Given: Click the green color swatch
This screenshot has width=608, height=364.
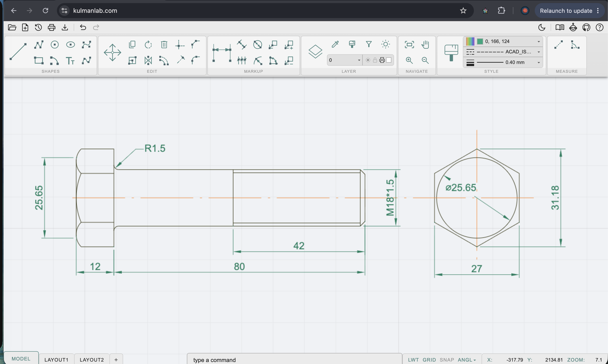Looking at the screenshot, I should click(x=480, y=41).
